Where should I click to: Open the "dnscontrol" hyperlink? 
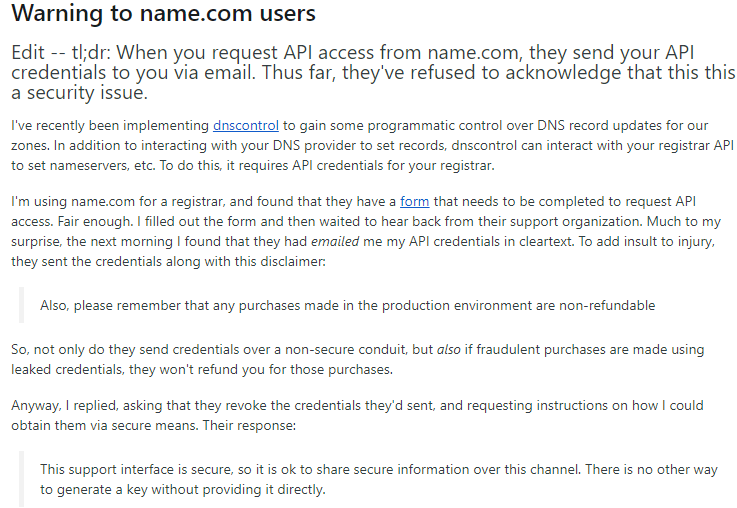[246, 126]
